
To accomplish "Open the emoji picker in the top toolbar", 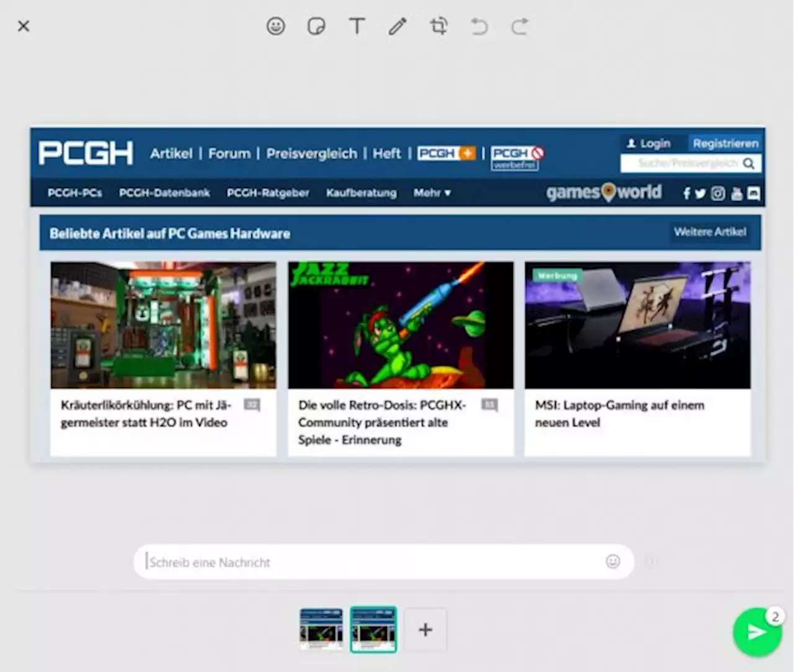I will (276, 26).
